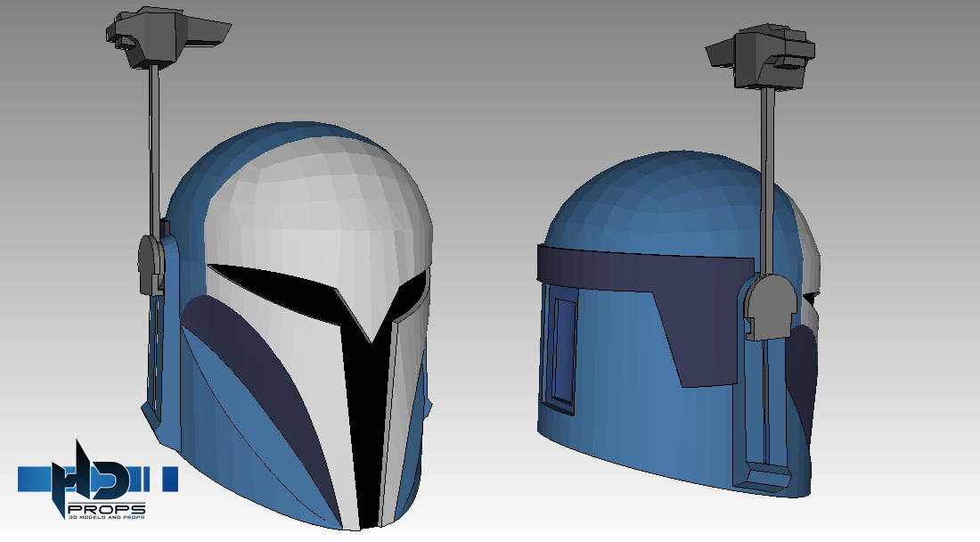Select the gray ear cap on right helmet
The width and height of the screenshot is (980, 542).
coord(770,306)
